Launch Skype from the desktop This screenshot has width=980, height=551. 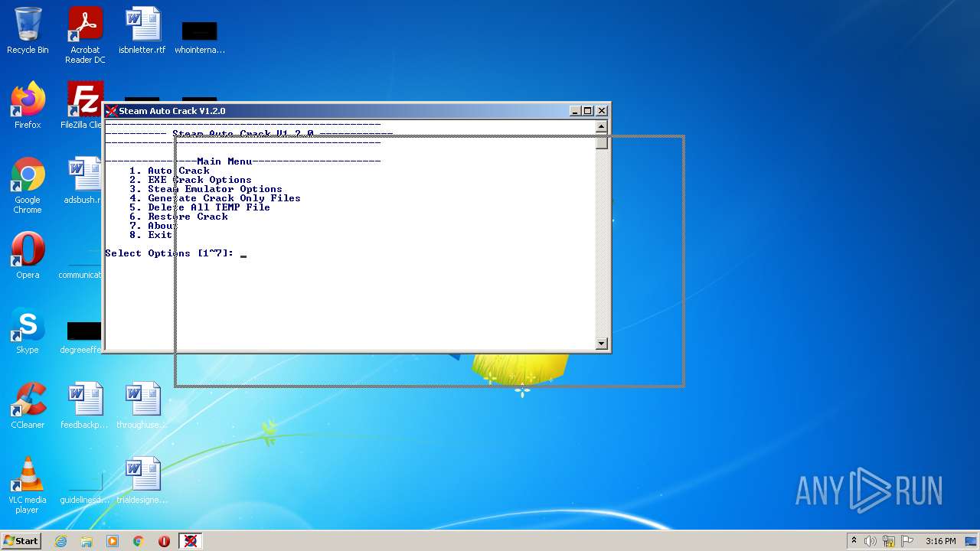coord(28,331)
